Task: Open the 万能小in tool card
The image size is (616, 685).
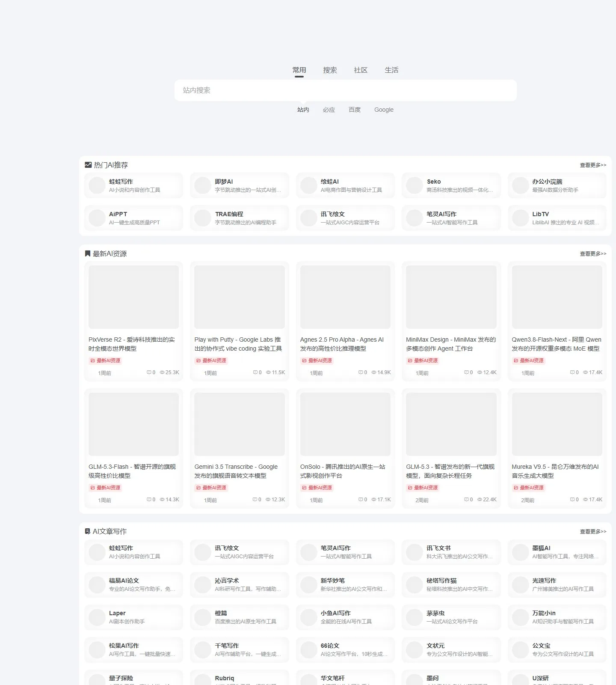Action: point(557,617)
